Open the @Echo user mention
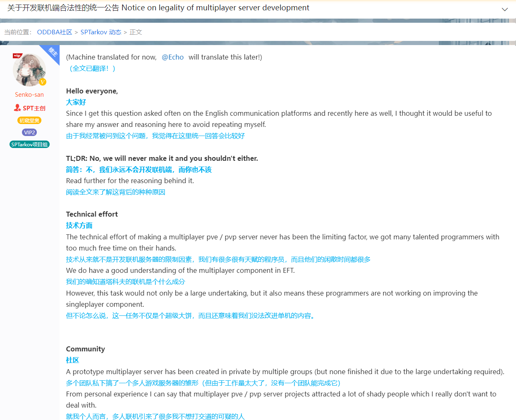Viewport: 516px width, 420px height. point(173,57)
